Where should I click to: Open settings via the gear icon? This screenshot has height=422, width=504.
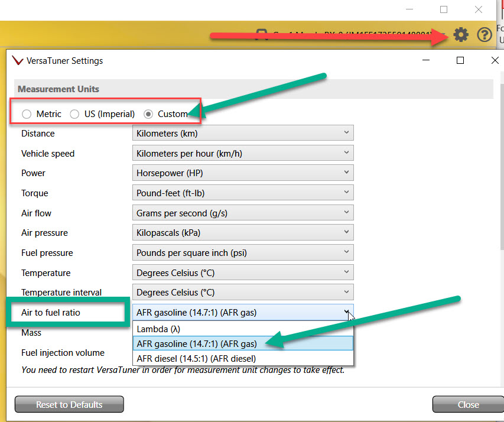(461, 35)
